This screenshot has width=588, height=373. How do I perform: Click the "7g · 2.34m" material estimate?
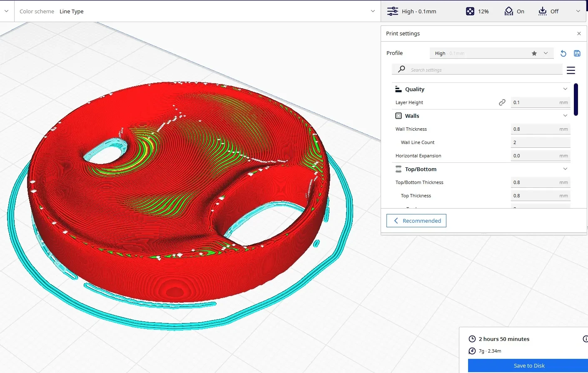[490, 351]
